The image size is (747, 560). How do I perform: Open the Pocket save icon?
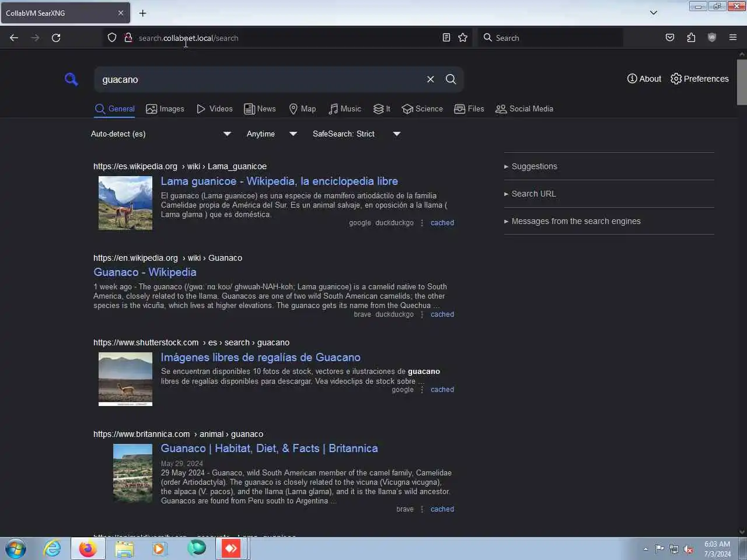coord(670,38)
